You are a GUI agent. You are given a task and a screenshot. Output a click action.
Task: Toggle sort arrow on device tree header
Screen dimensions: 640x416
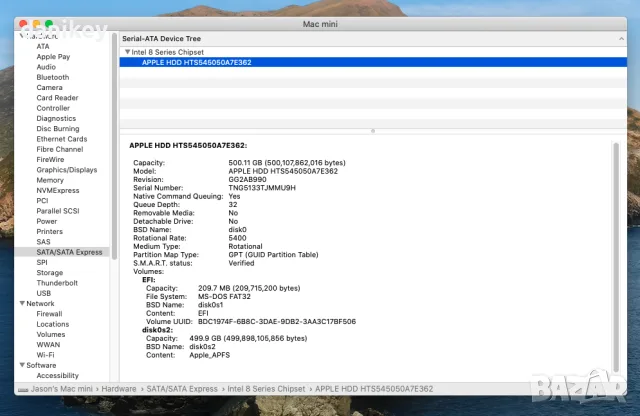pyautogui.click(x=621, y=39)
